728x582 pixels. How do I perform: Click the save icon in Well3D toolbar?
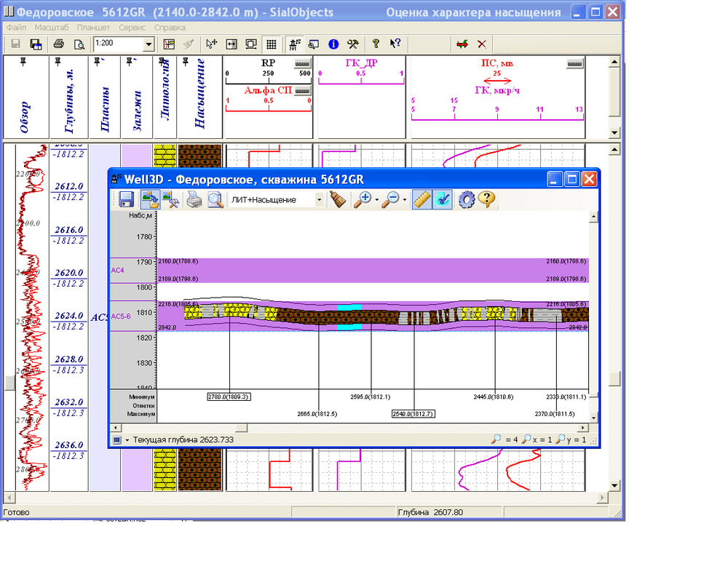pos(127,200)
